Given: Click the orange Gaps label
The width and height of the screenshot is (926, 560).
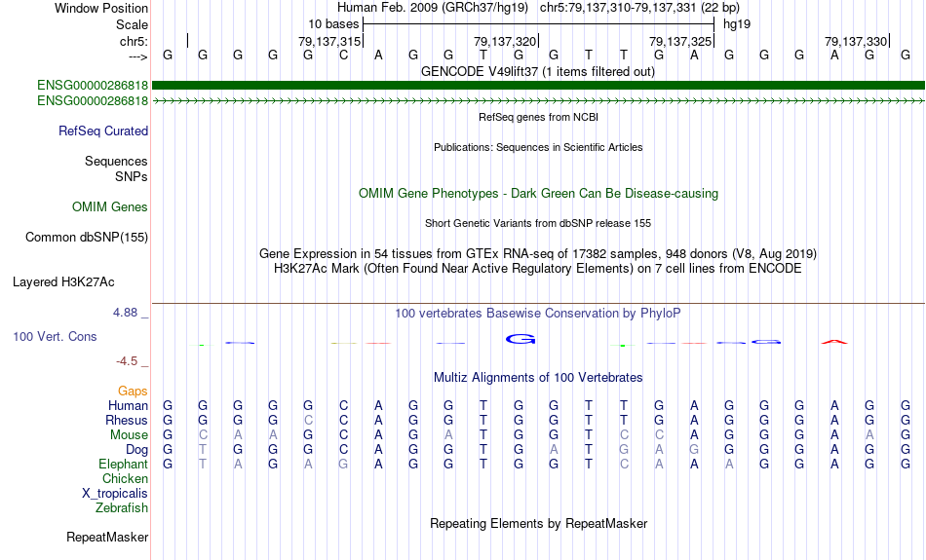Looking at the screenshot, I should (x=133, y=391).
